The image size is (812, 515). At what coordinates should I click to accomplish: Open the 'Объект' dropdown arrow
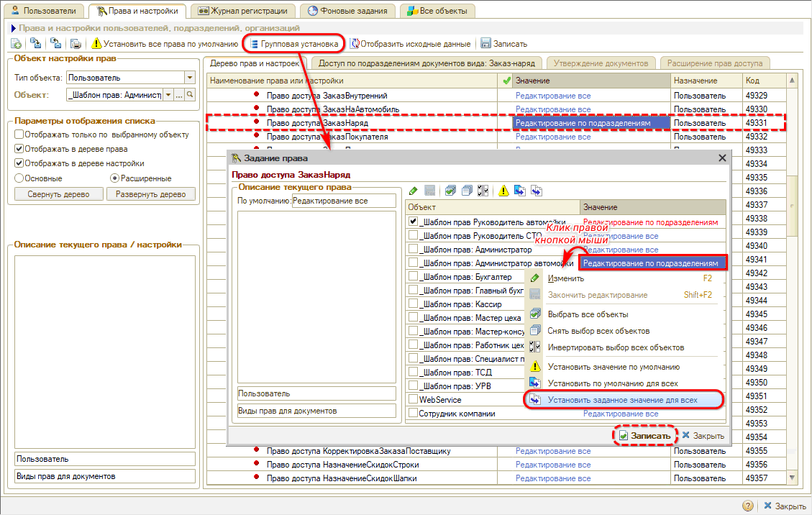[168, 94]
